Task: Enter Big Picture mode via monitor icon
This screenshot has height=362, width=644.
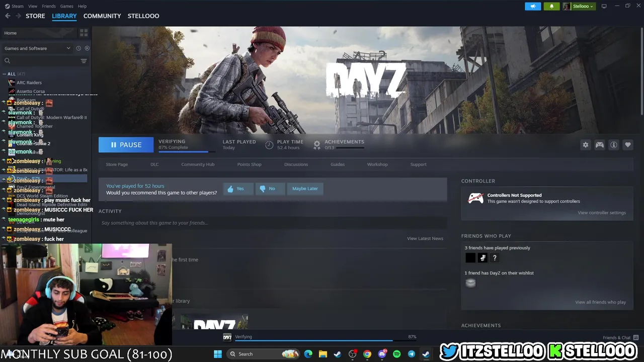Action: [x=604, y=6]
